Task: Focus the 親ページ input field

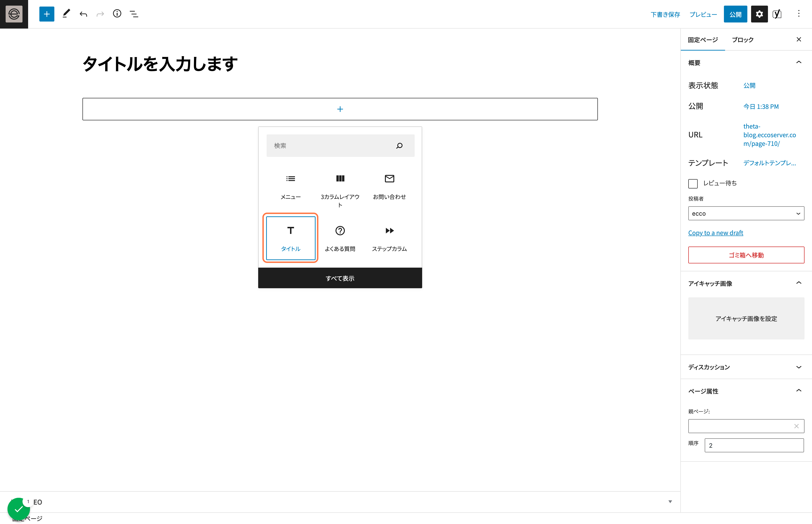Action: (746, 426)
